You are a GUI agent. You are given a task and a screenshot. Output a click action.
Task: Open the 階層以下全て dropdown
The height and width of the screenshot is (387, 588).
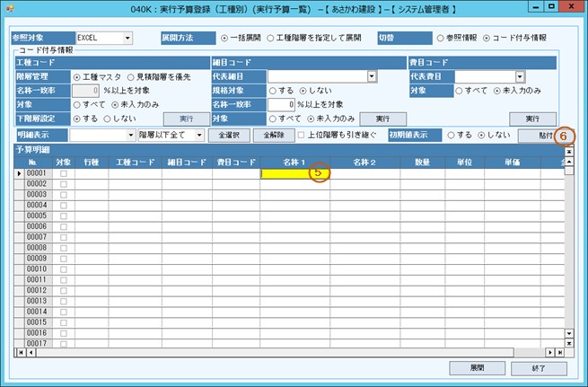coord(198,135)
